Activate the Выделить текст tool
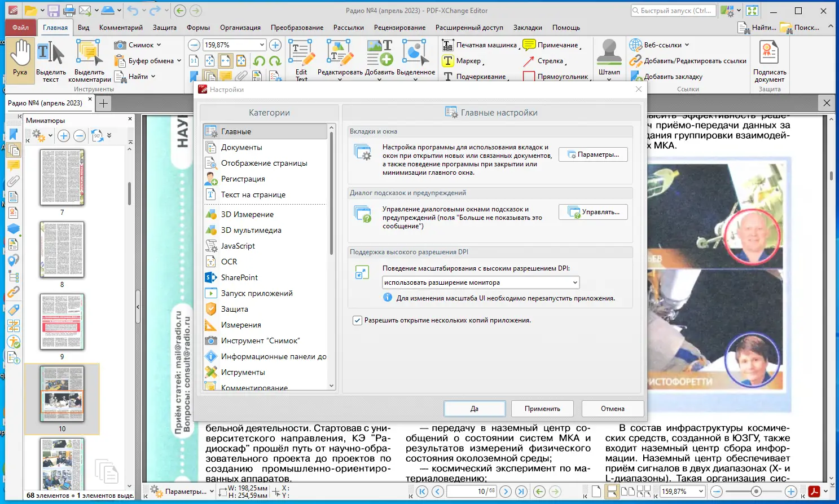 [x=51, y=61]
